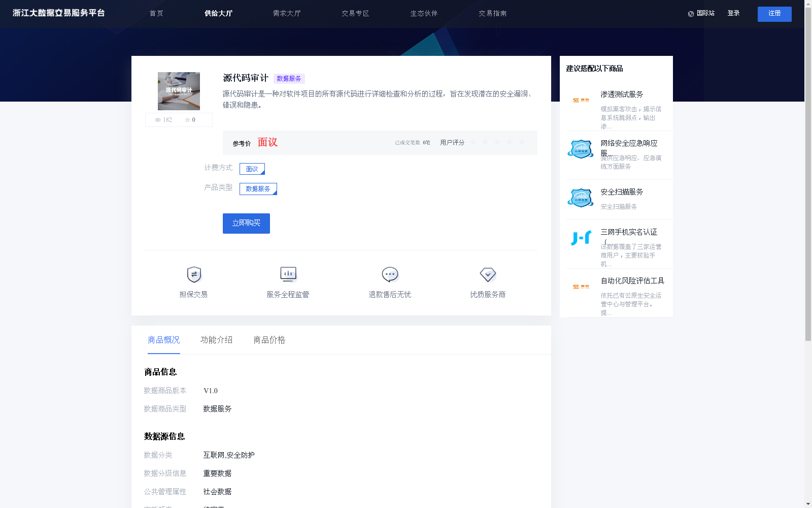Click the 退款售后无忧 chat bubble icon
The height and width of the screenshot is (508, 812).
390,274
